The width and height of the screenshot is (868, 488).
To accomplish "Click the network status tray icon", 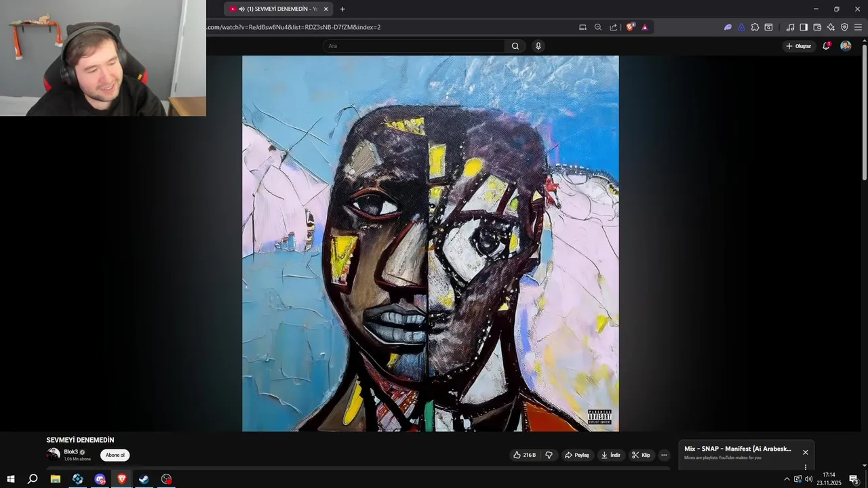I will [798, 479].
